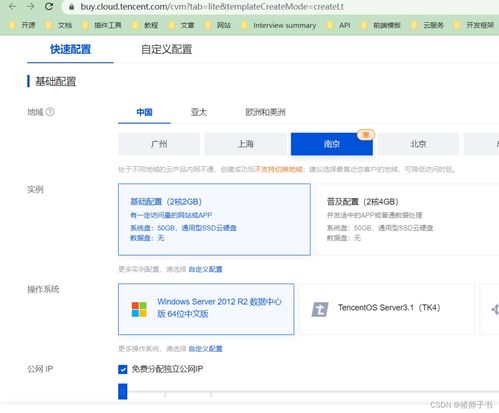Select 基础配置 (2核2GB) instance option
The image size is (499, 413).
tap(214, 219)
